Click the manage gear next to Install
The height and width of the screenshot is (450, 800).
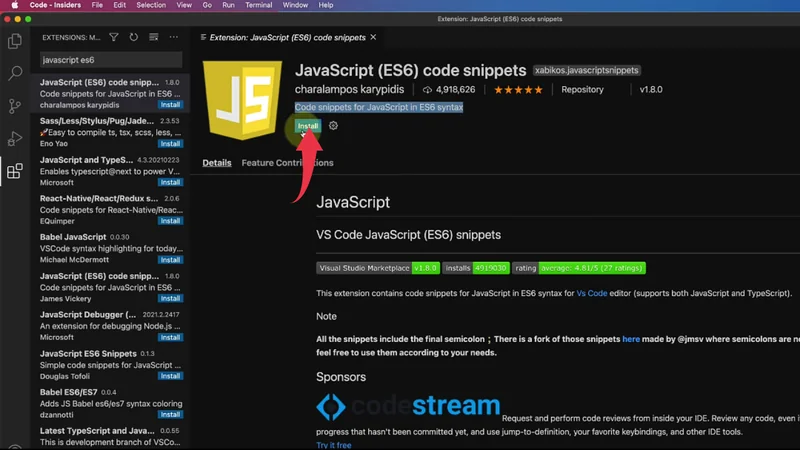(333, 126)
